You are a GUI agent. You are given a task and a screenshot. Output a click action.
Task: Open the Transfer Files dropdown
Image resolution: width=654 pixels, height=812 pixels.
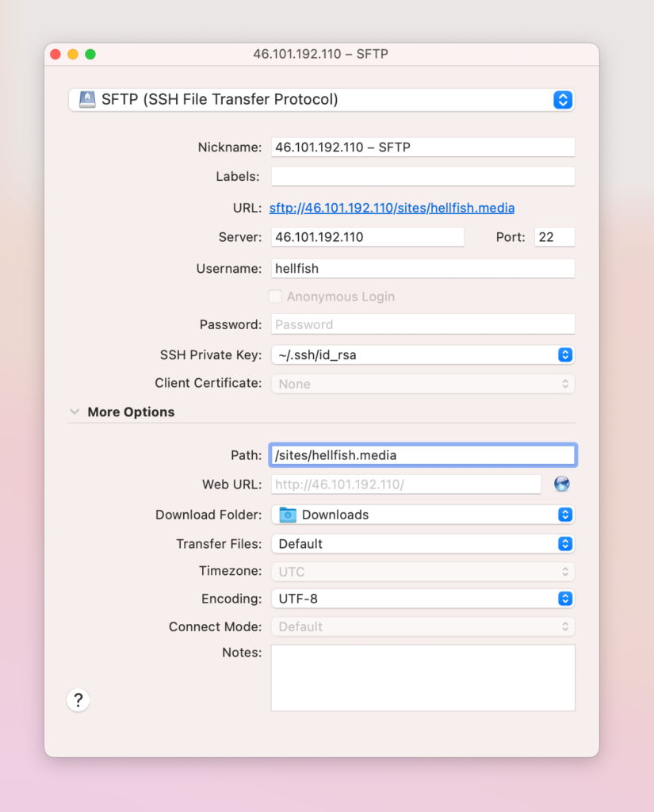564,544
